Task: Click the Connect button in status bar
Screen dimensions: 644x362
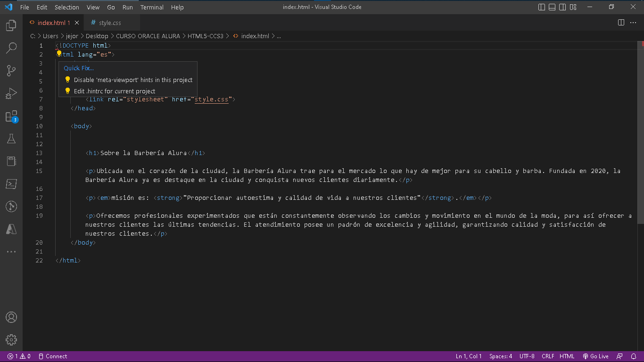Action: click(53, 356)
